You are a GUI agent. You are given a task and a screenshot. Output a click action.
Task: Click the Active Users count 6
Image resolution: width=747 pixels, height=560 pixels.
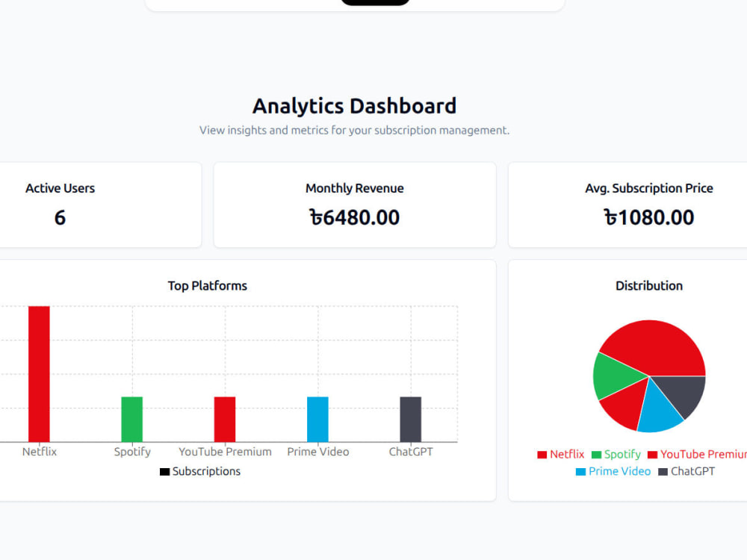coord(60,217)
